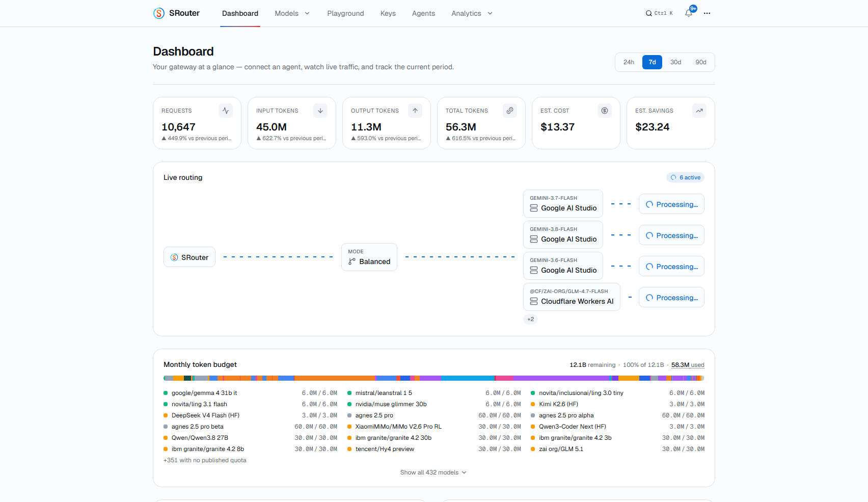Open the Keys tab
The height and width of the screenshot is (502, 868).
(x=388, y=13)
